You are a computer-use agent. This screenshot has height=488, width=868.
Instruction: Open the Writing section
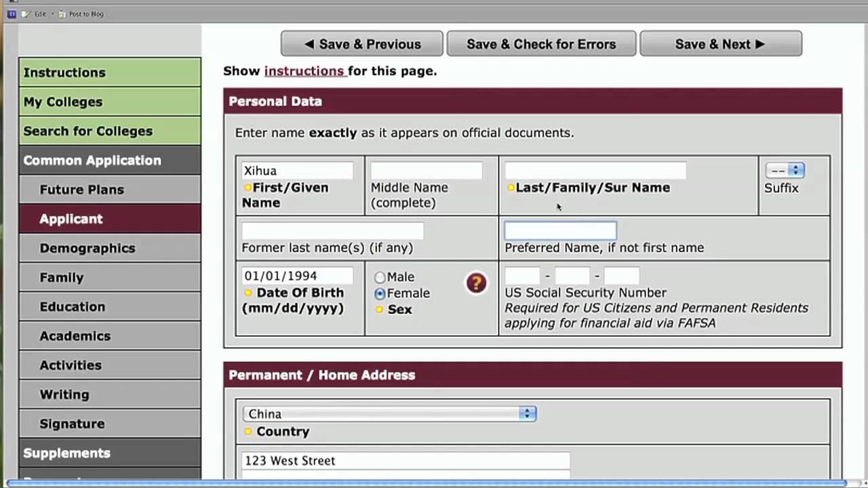[x=110, y=394]
